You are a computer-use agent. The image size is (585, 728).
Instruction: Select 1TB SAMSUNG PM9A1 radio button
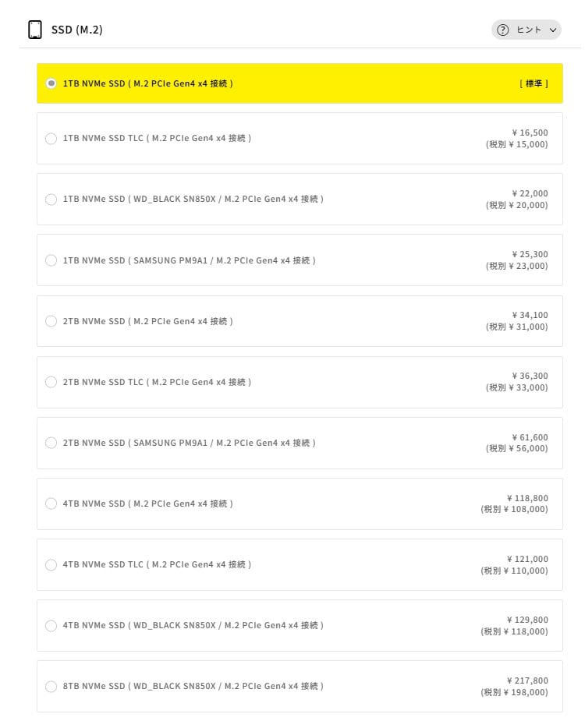pos(51,260)
